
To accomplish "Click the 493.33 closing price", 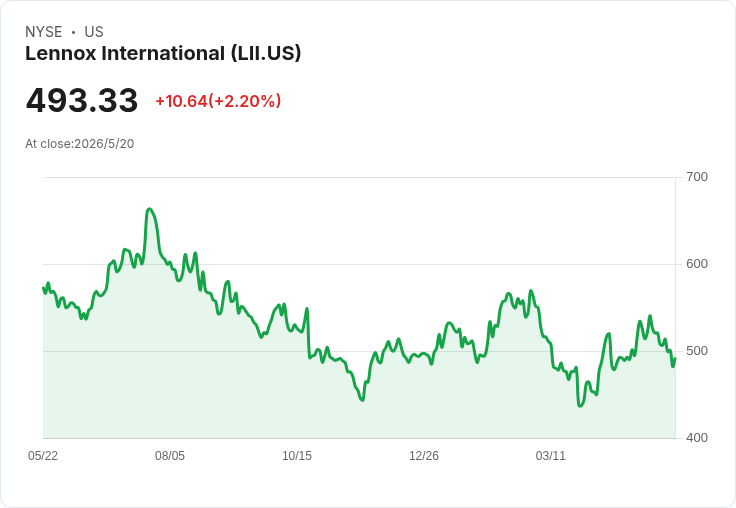I will (x=82, y=100).
